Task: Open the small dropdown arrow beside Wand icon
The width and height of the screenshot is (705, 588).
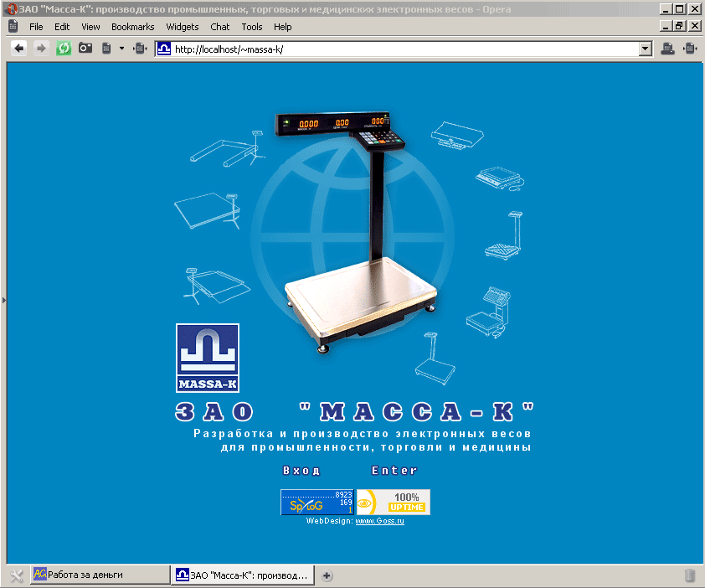Action: pyautogui.click(x=121, y=48)
